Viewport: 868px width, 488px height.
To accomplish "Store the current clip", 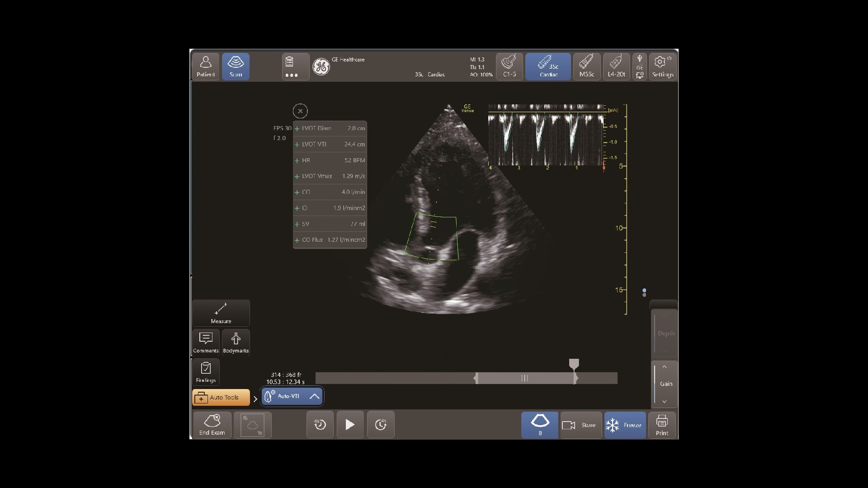I will [x=581, y=425].
